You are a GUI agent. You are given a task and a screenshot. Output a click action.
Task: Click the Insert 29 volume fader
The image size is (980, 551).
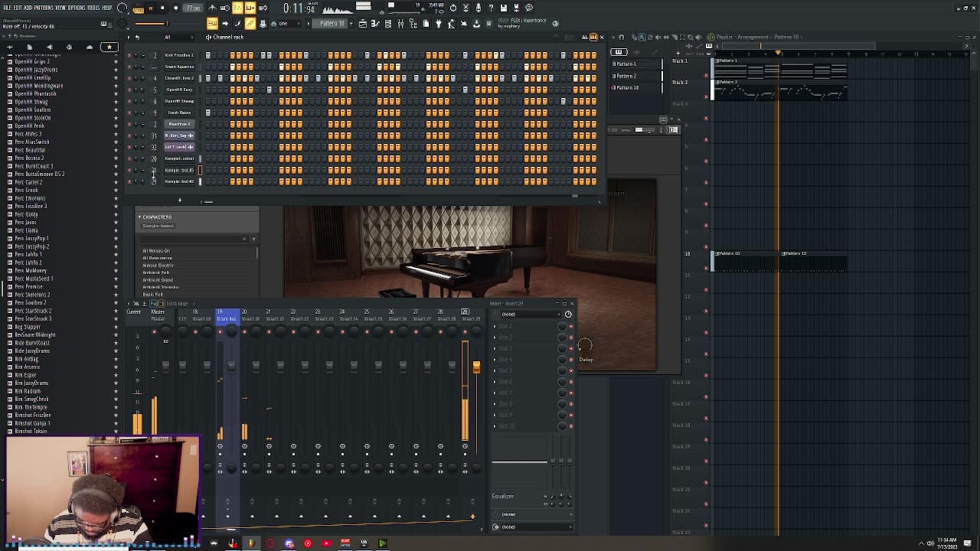(x=475, y=368)
